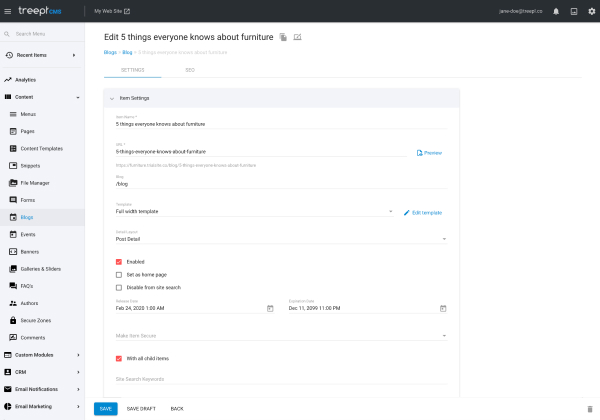Collapse the Item Settings panel
The image size is (600, 420).
pyautogui.click(x=112, y=98)
